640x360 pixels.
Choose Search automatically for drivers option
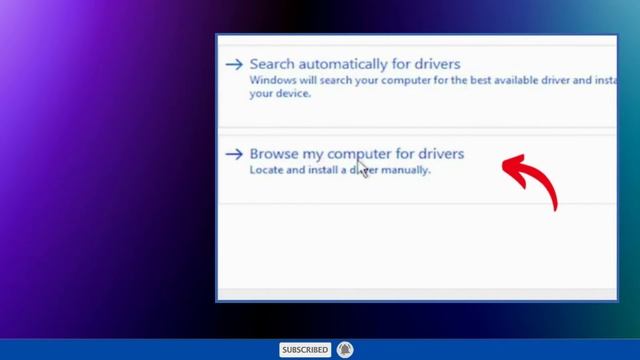tap(355, 64)
